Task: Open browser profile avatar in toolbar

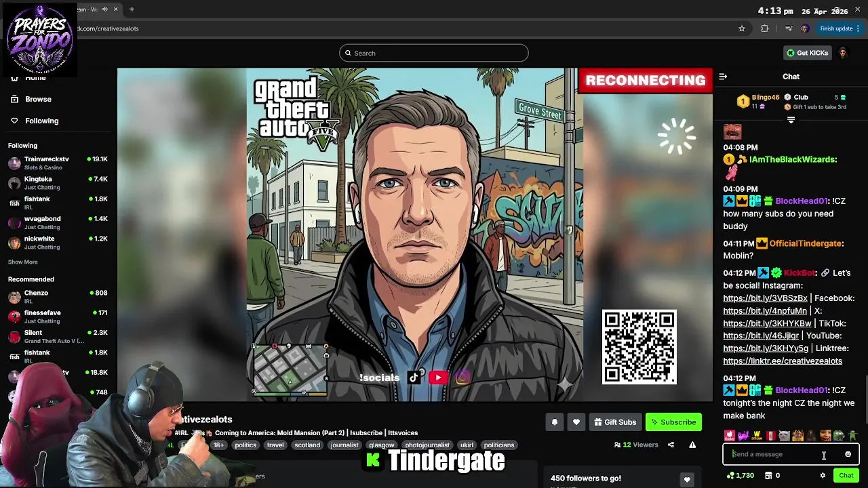Action: tap(805, 28)
